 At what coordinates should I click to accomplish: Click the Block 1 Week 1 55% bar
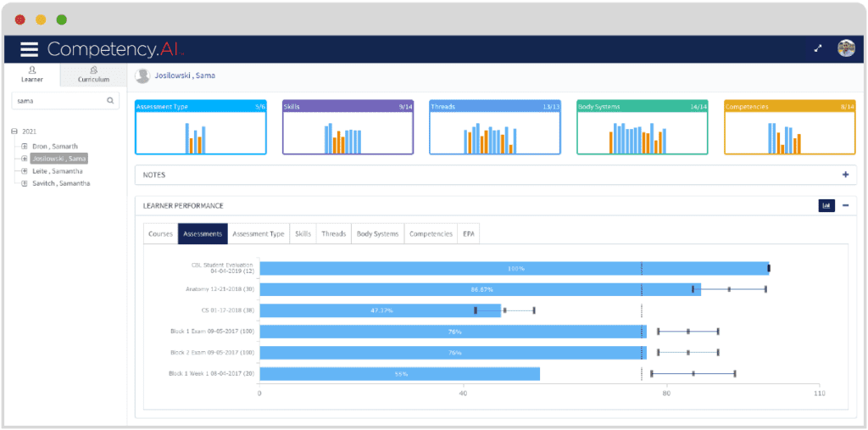point(400,373)
